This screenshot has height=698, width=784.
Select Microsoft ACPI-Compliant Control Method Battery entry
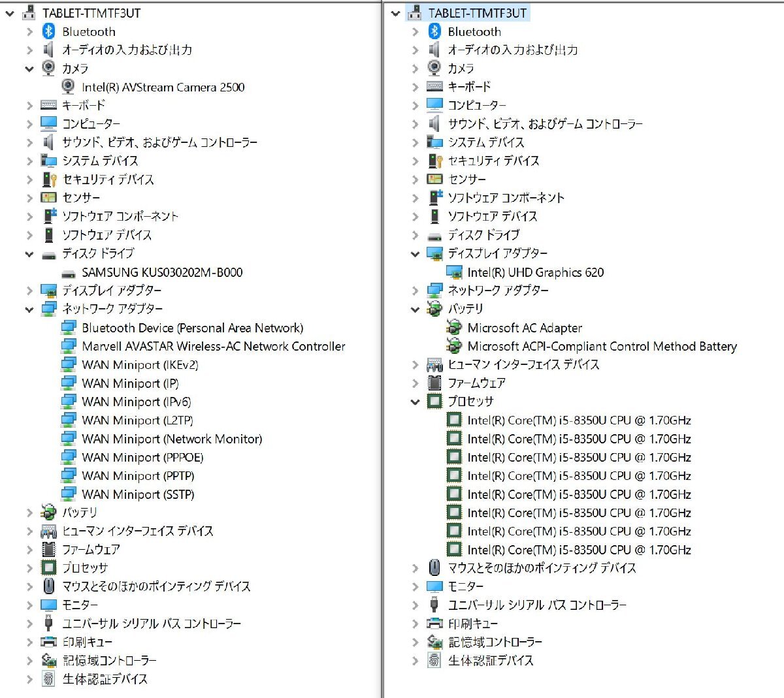[x=602, y=346]
